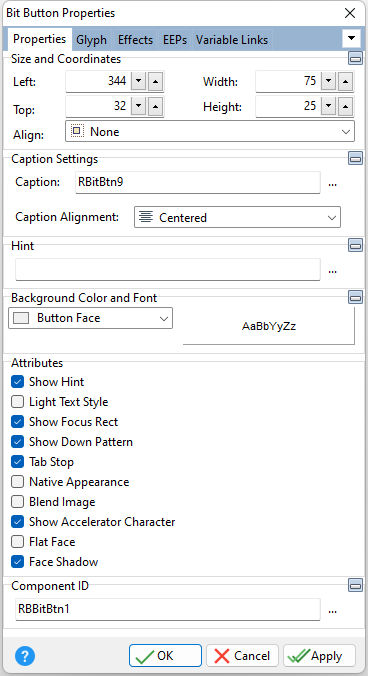The width and height of the screenshot is (368, 676).
Task: Collapse the Caption Settings section
Action: [355, 158]
